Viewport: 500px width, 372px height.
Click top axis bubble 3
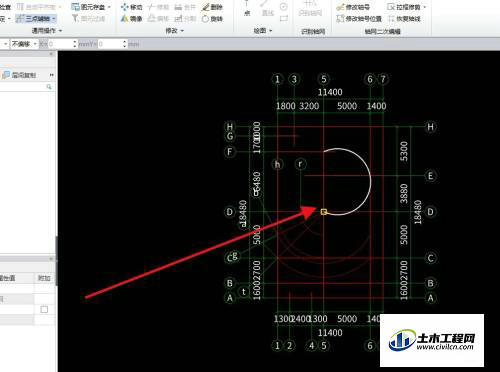[294, 79]
